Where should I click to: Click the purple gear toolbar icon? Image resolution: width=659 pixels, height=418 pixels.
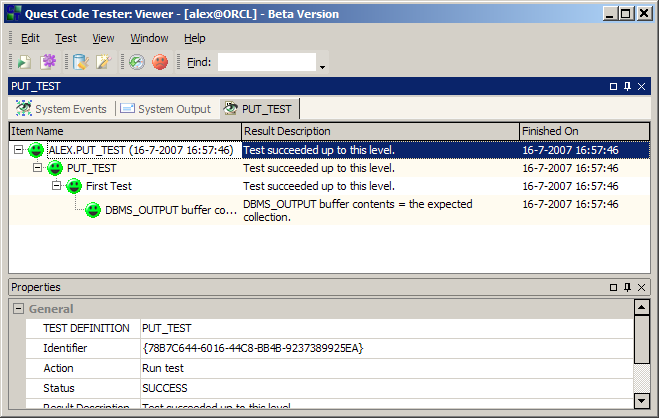point(48,62)
